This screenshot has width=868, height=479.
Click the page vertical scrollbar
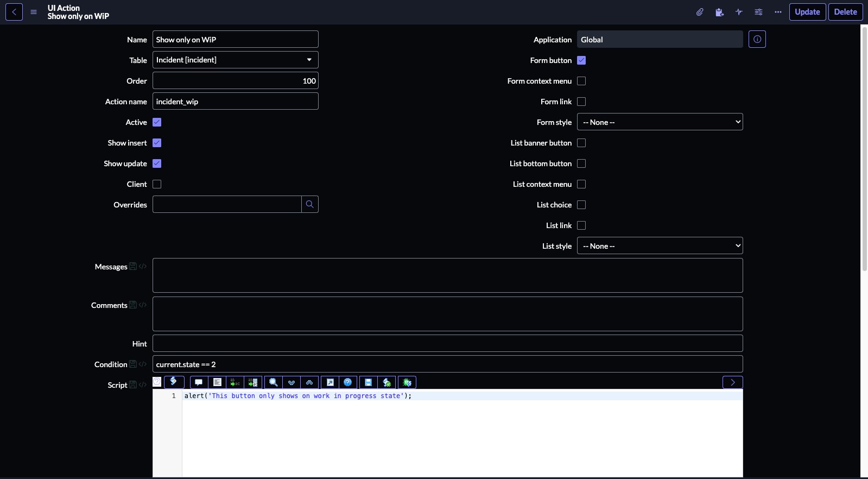pos(864,148)
